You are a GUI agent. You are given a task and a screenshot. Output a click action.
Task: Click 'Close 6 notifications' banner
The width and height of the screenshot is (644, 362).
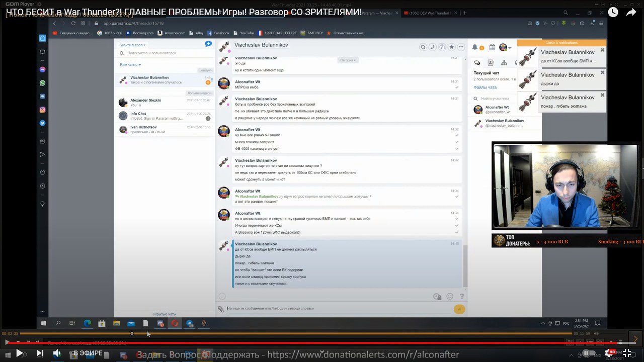[561, 43]
